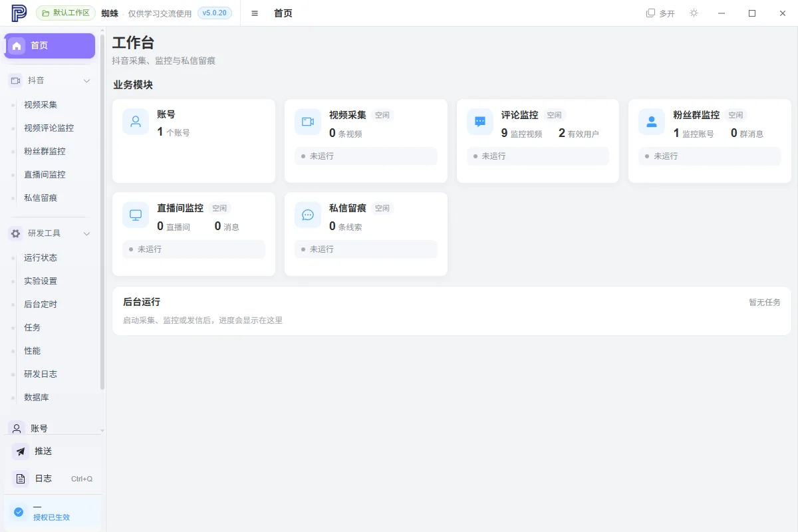Open the 视频采集 module card title

tap(348, 114)
